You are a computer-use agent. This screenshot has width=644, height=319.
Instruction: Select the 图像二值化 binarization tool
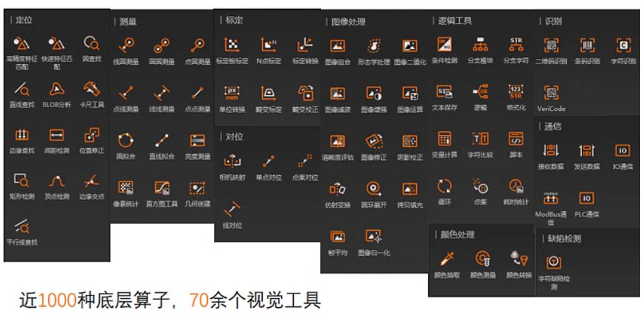pos(410,46)
